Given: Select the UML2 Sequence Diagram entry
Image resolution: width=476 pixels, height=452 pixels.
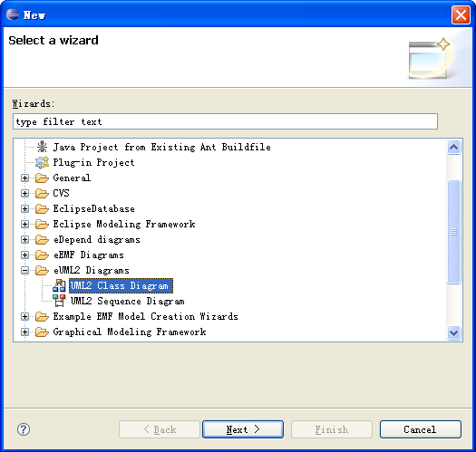Looking at the screenshot, I should click(x=128, y=301).
